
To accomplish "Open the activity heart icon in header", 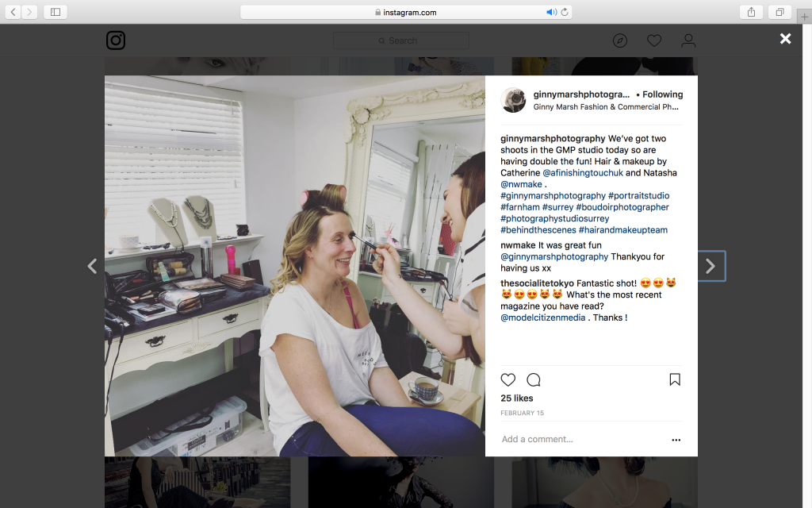I will point(654,40).
